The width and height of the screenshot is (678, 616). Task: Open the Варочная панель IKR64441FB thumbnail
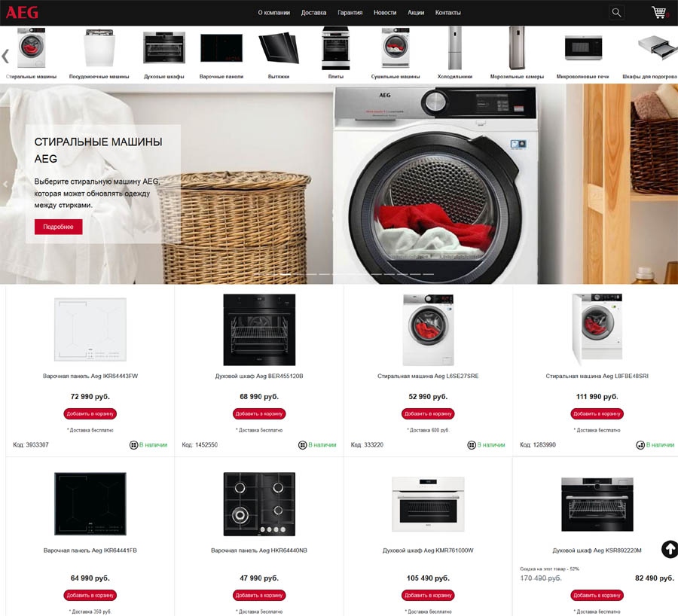coord(90,504)
